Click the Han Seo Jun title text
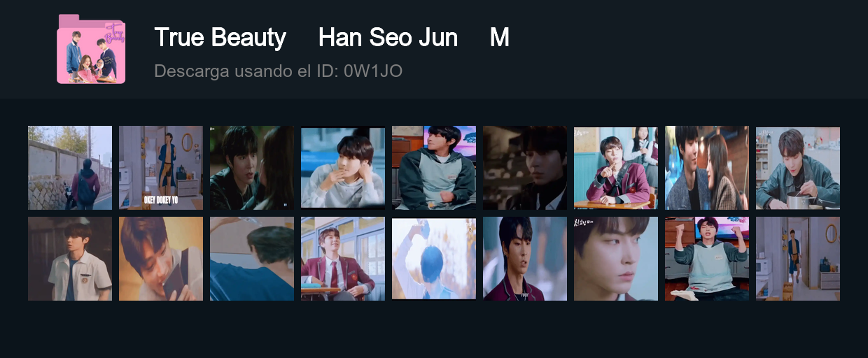The width and height of the screenshot is (868, 358). coord(388,38)
